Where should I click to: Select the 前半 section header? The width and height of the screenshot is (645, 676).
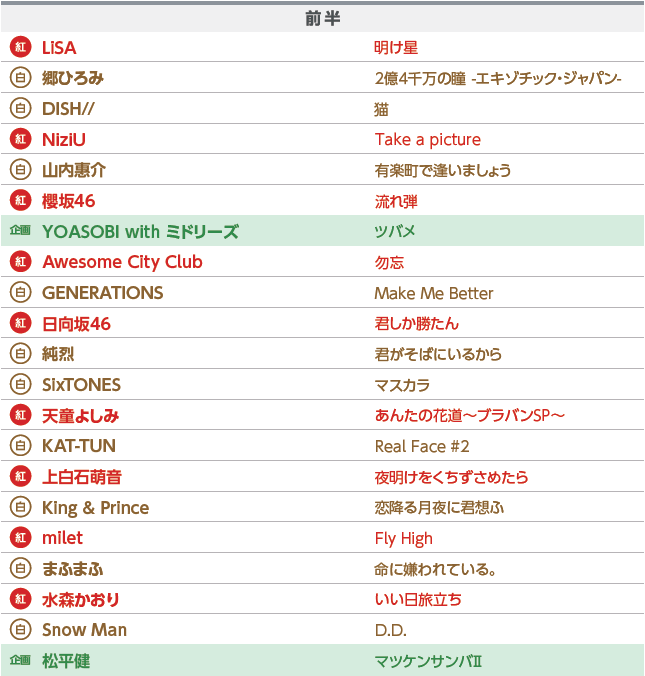coord(322,19)
